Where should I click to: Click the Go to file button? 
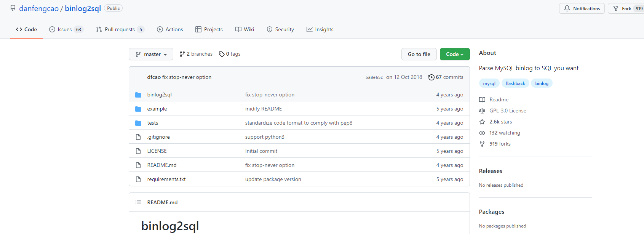pyautogui.click(x=419, y=54)
